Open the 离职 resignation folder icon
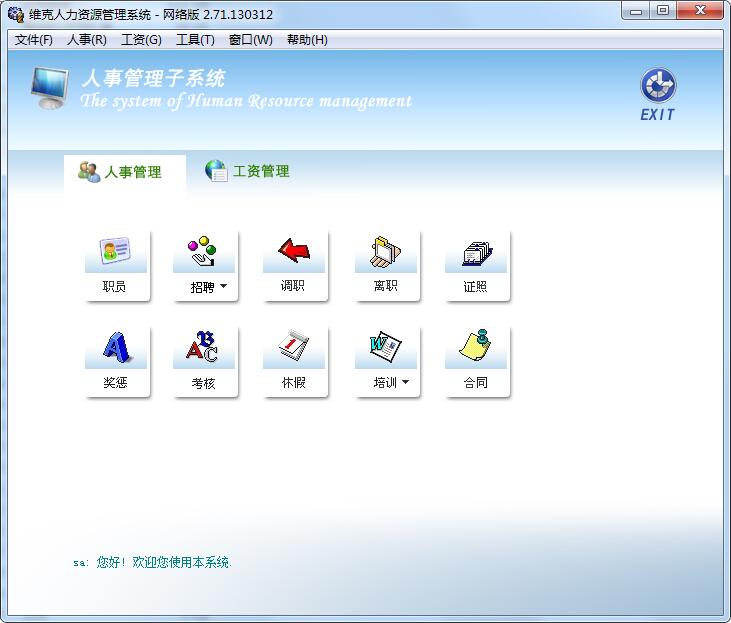 click(385, 251)
